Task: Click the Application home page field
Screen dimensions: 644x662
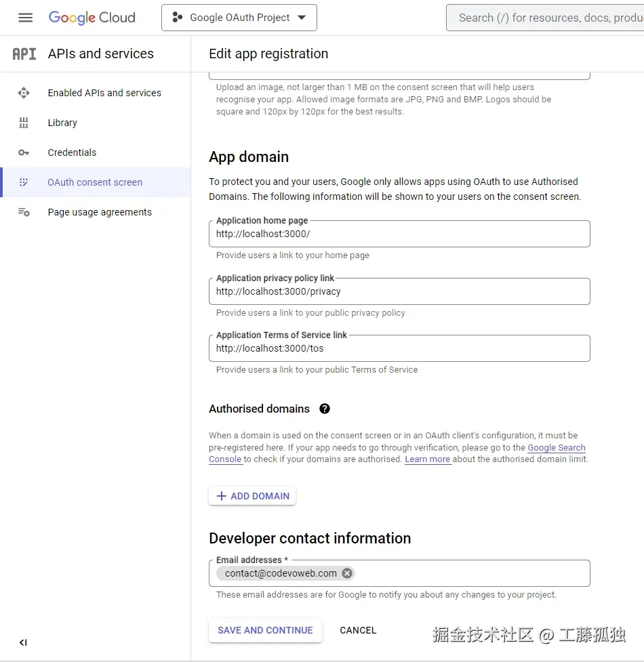Action: pos(399,234)
